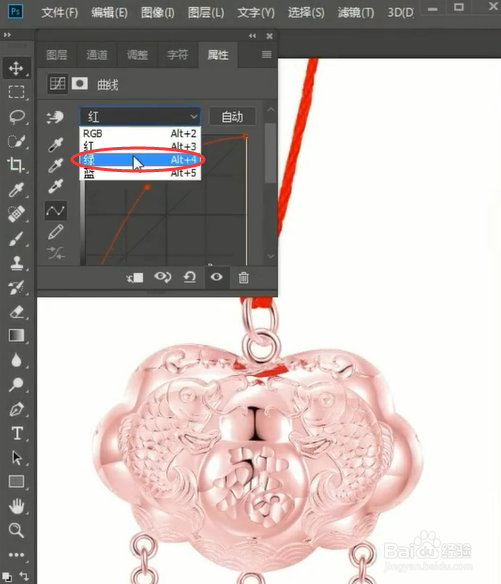501x584 pixels.
Task: Select the Quick Selection tool
Action: [x=16, y=141]
